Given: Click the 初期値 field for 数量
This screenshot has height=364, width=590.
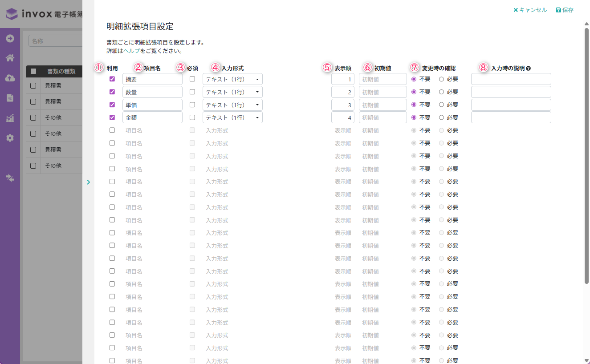Looking at the screenshot, I should point(382,92).
